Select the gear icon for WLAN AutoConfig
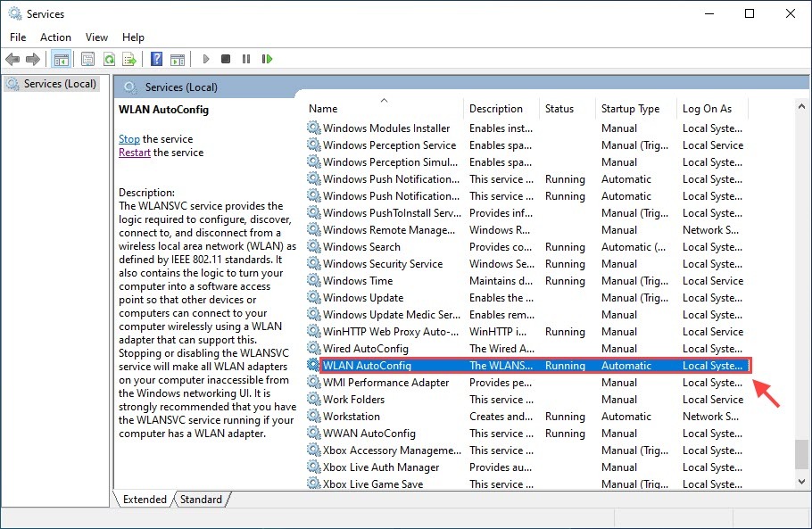 tap(313, 365)
